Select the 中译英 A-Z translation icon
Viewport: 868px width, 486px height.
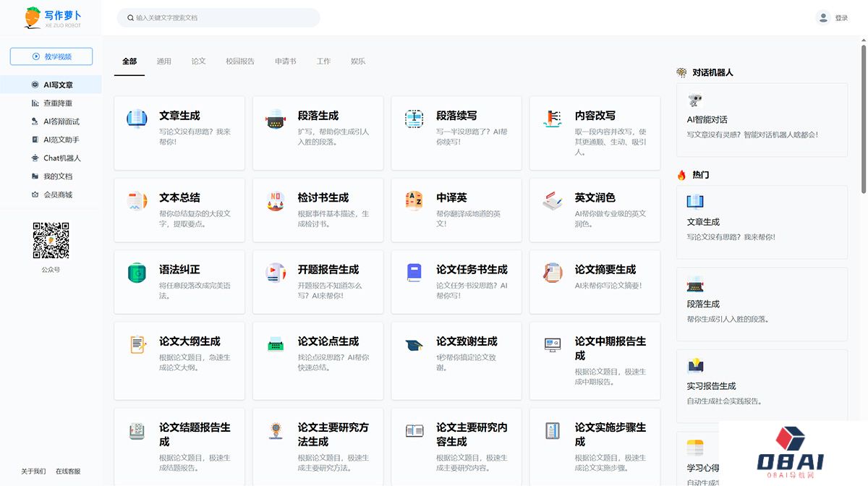[x=414, y=201]
